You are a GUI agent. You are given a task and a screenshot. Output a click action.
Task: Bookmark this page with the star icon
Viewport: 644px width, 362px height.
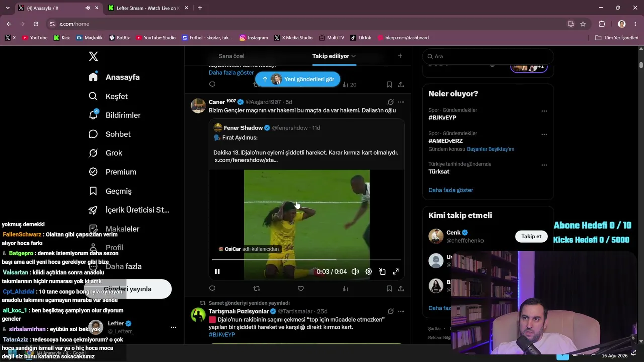(x=583, y=24)
